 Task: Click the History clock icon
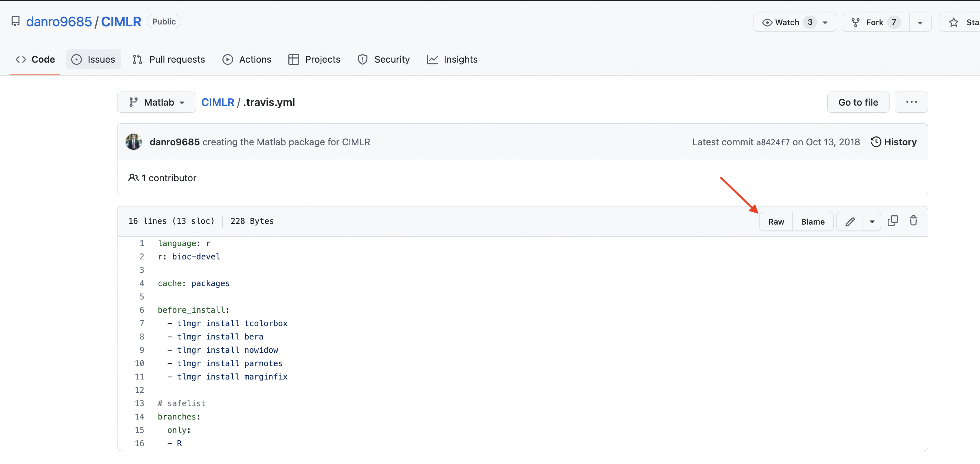click(875, 142)
